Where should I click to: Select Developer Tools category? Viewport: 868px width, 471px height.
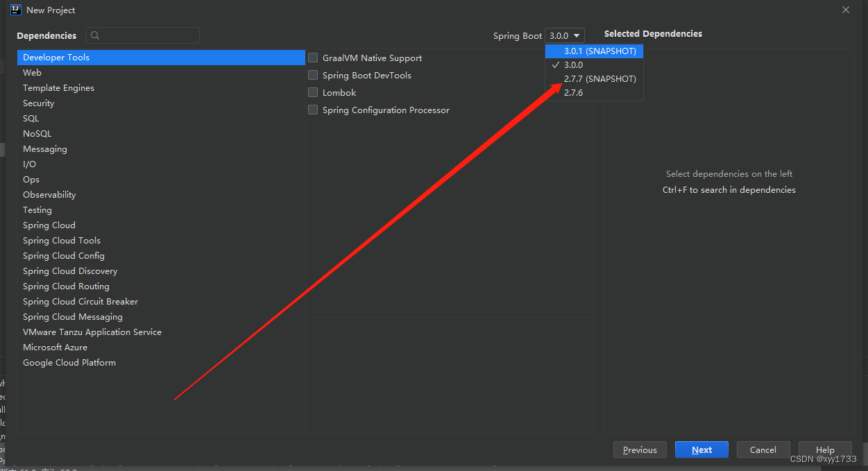coord(161,58)
